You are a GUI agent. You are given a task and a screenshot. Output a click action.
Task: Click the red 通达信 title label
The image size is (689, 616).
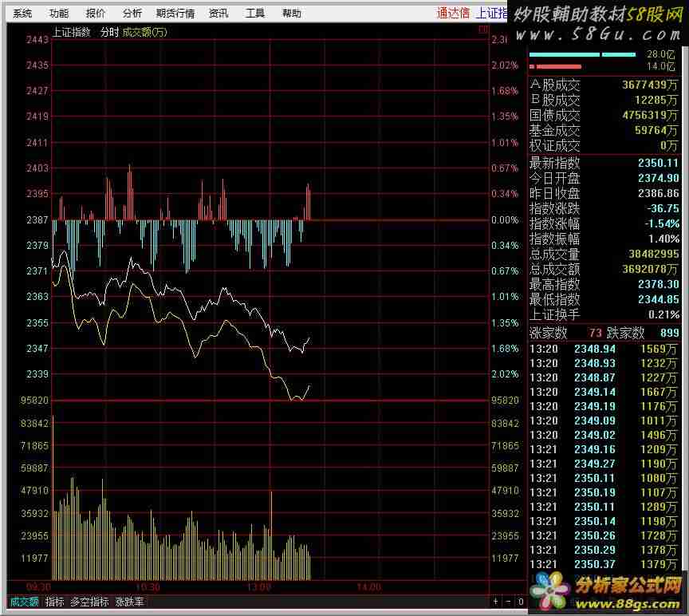(453, 14)
